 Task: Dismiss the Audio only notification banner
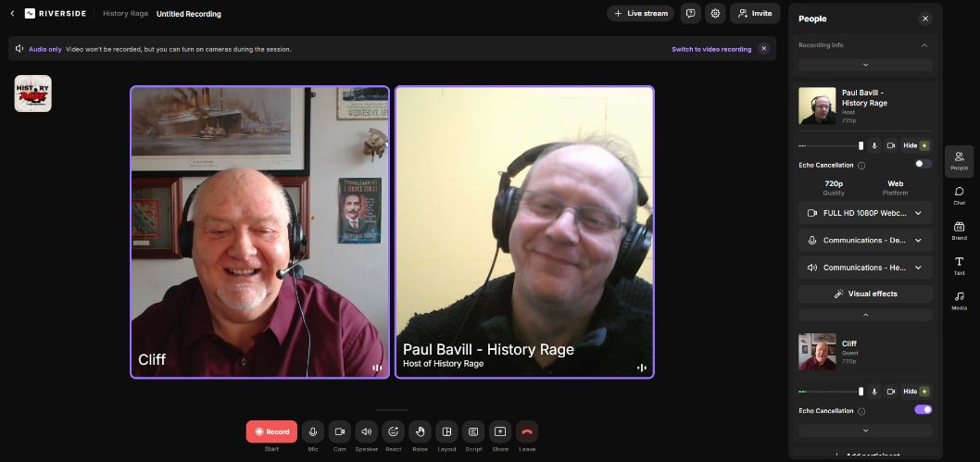764,49
